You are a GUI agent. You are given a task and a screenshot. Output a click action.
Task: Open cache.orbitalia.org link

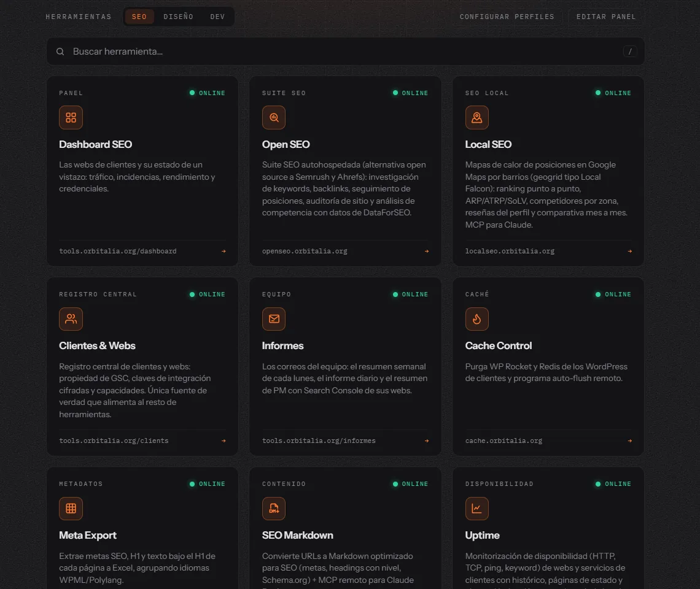(504, 441)
